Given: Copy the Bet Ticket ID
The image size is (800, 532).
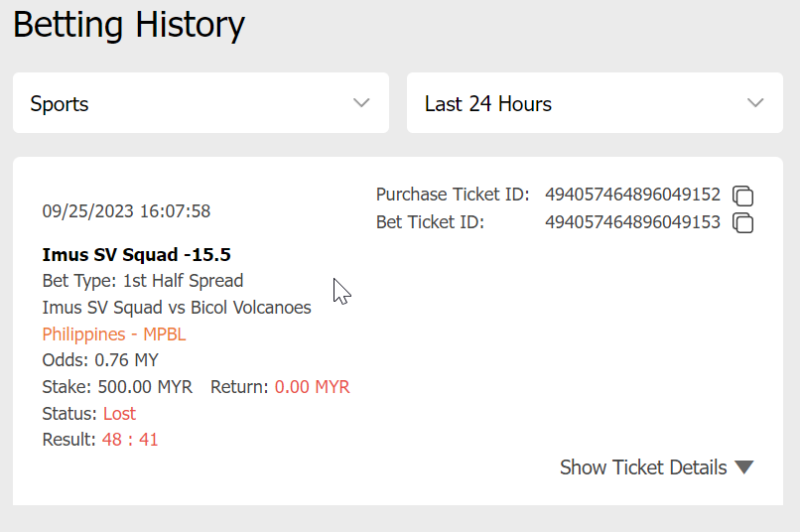Looking at the screenshot, I should (742, 222).
